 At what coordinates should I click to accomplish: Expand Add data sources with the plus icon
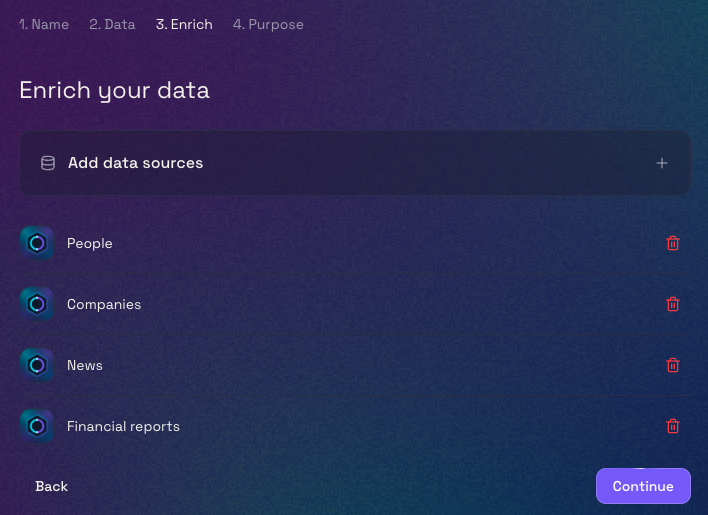tap(661, 163)
